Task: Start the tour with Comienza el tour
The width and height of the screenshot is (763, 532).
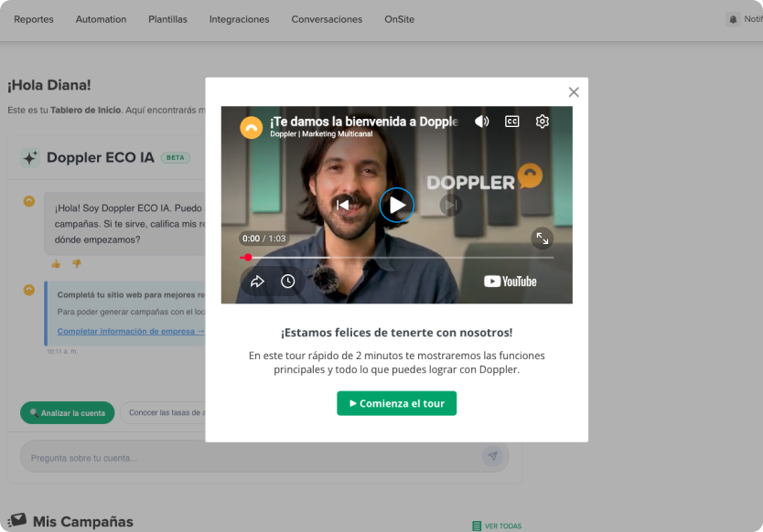Action: 396,403
